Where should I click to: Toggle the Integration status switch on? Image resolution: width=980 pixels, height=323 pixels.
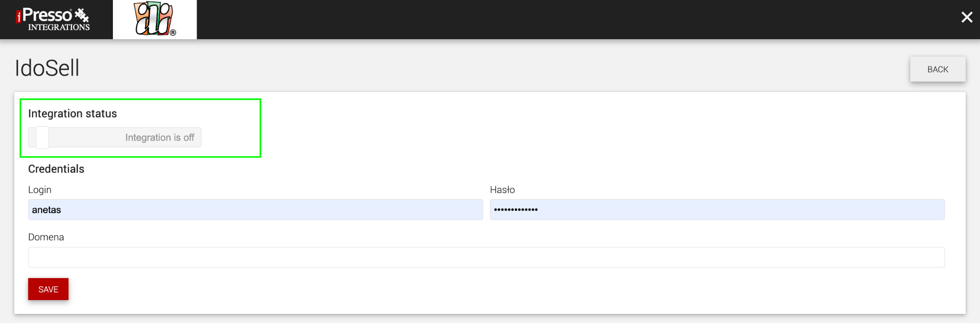click(114, 138)
